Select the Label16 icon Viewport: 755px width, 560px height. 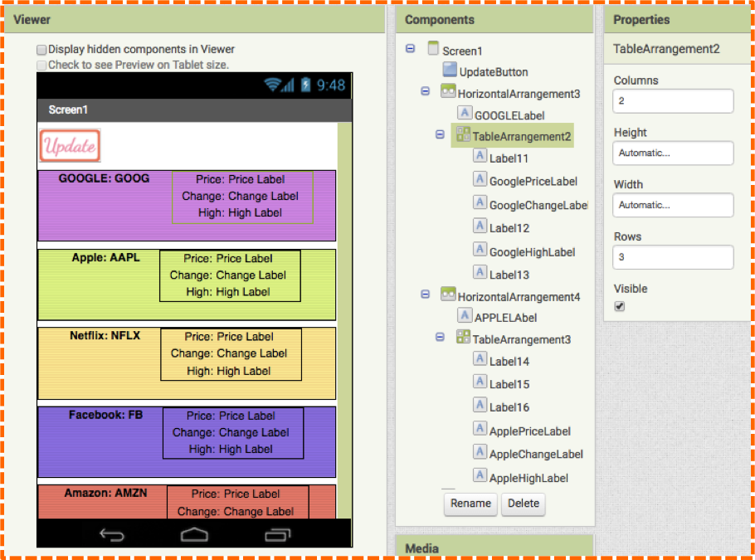point(480,405)
